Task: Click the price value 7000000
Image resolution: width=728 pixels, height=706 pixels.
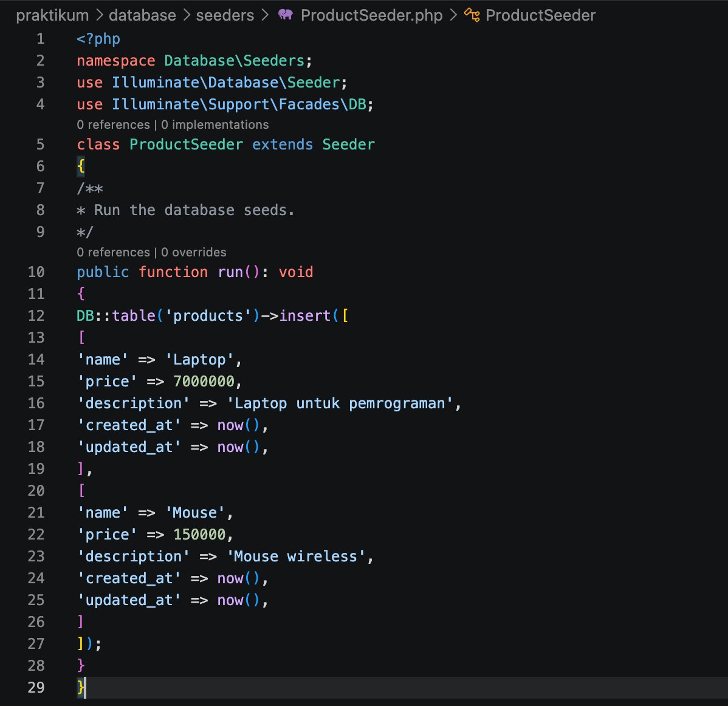Action: [204, 382]
